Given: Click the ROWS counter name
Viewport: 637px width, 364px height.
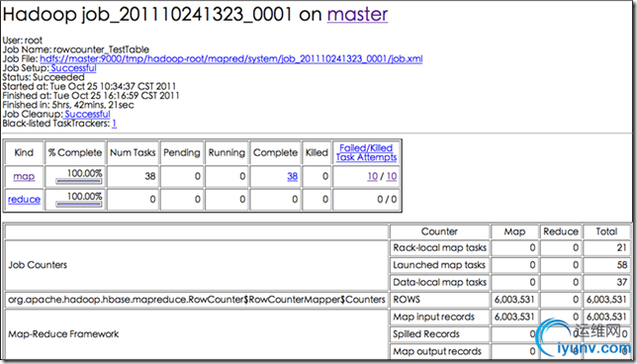Looking at the screenshot, I should coord(407,300).
